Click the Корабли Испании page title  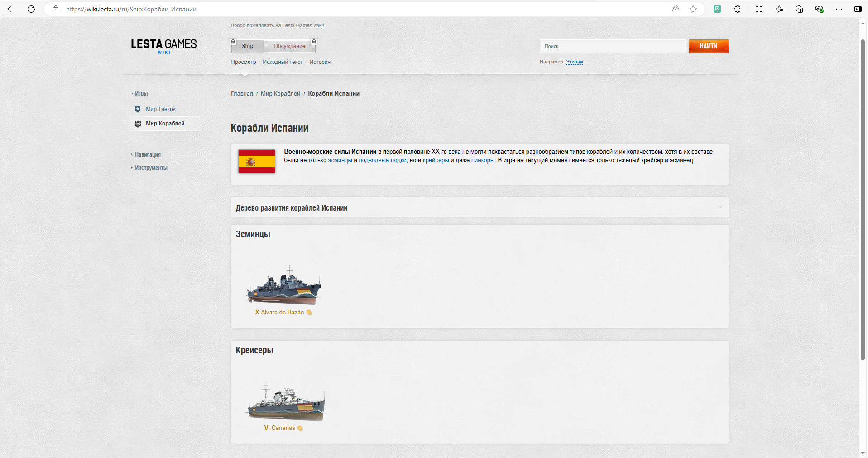click(x=269, y=128)
